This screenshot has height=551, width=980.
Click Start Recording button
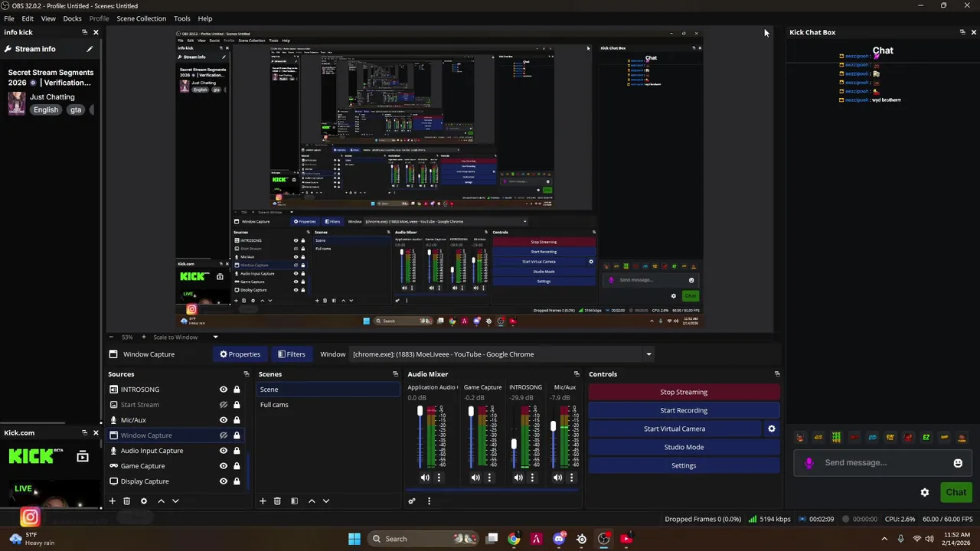[x=684, y=410]
